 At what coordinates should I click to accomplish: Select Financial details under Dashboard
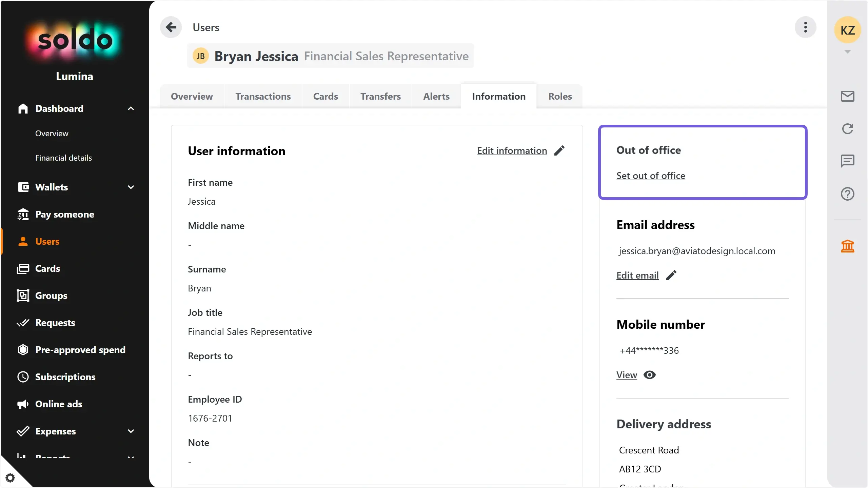pos(63,158)
